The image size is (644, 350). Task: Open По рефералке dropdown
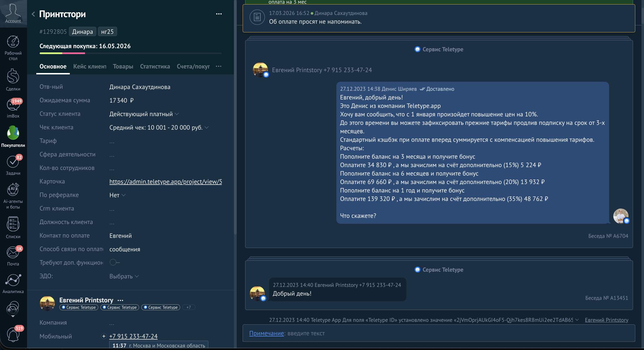tap(117, 195)
